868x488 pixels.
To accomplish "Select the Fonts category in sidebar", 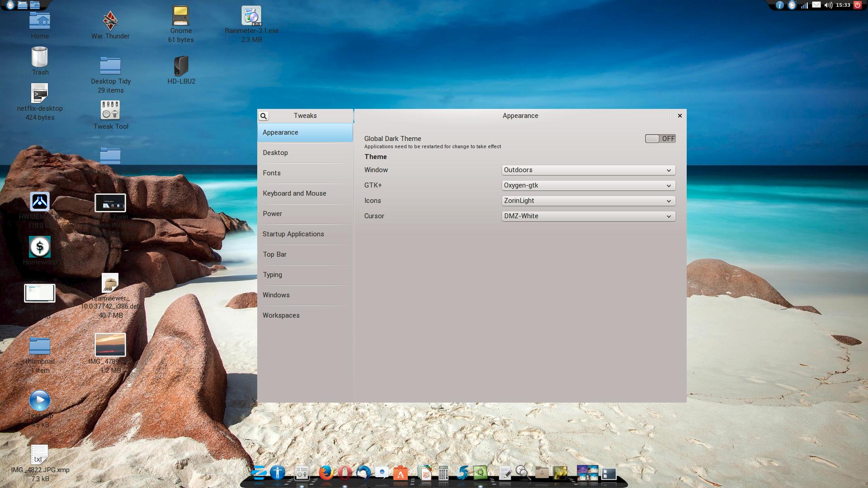I will pyautogui.click(x=272, y=173).
